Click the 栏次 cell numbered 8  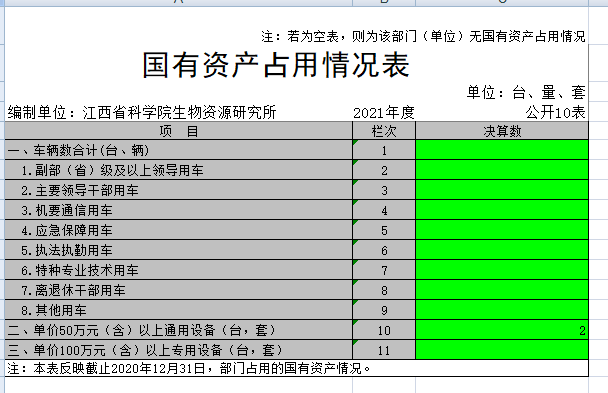coord(384,290)
